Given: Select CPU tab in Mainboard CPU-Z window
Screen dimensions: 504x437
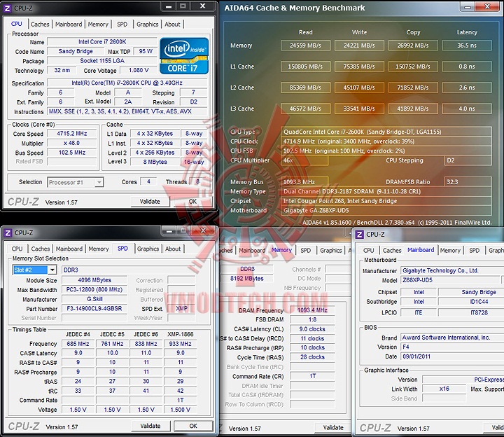Looking at the screenshot, I should tap(369, 250).
